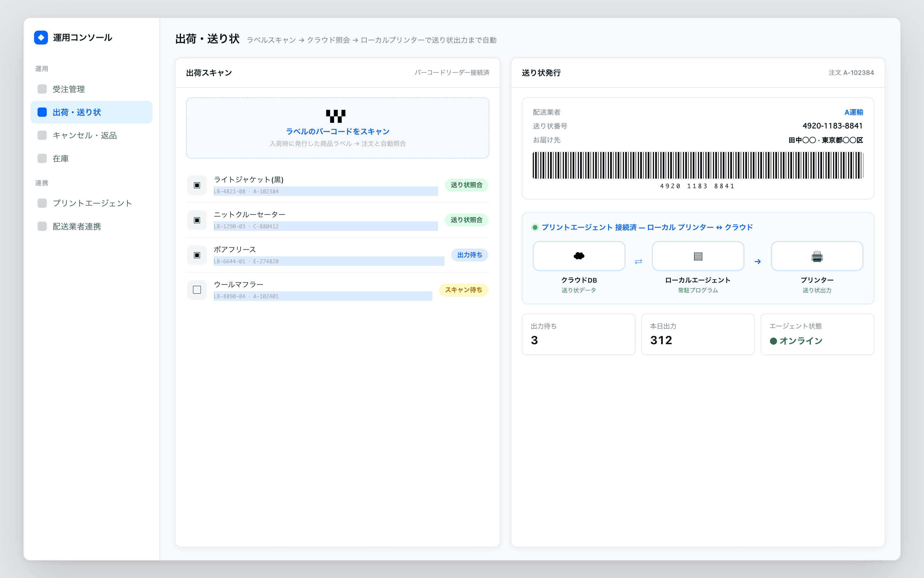
Task: Click 送り状照合 badge for ニットクルーセーター
Action: click(466, 220)
